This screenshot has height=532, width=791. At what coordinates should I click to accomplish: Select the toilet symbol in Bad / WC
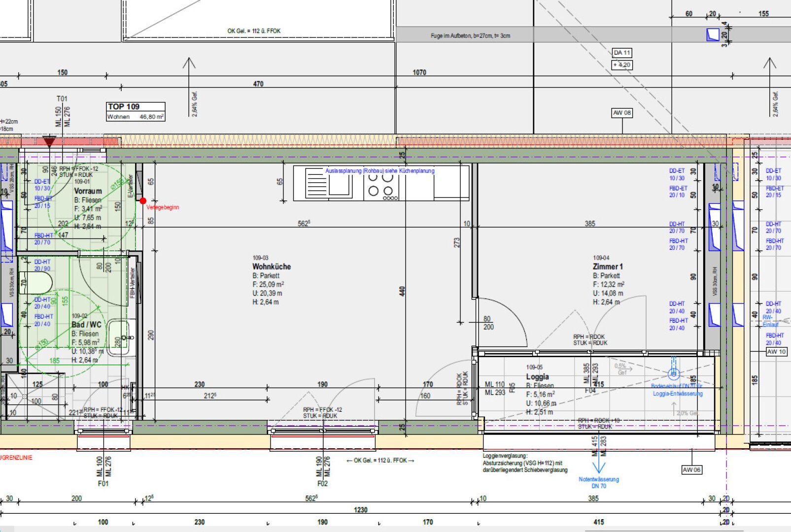[x=36, y=284]
